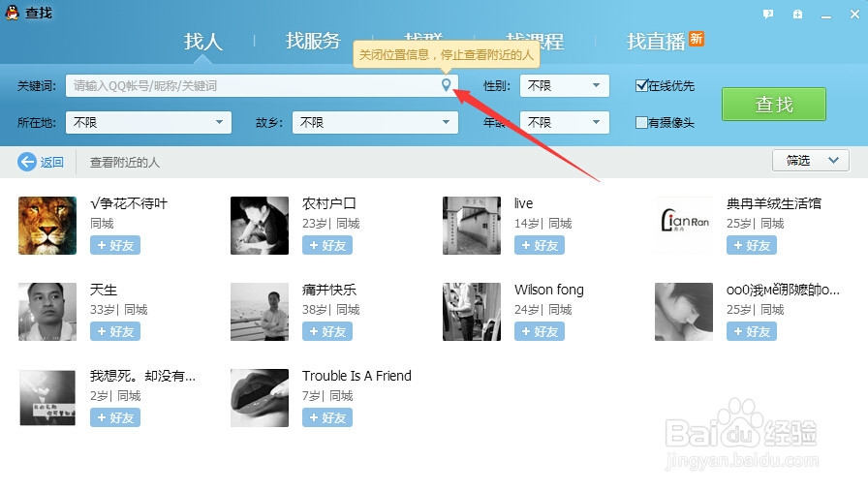The height and width of the screenshot is (491, 868).
Task: Add 农村户口 with the +好友 button
Action: [x=327, y=245]
